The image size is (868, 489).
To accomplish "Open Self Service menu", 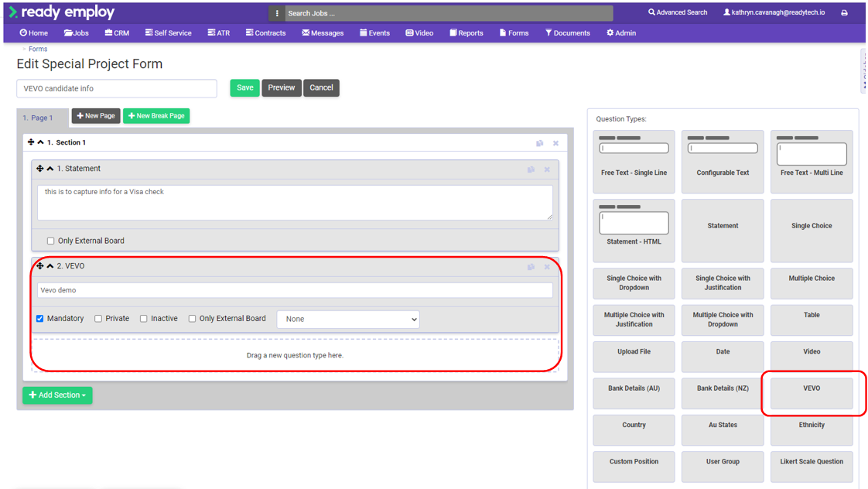I will (169, 32).
